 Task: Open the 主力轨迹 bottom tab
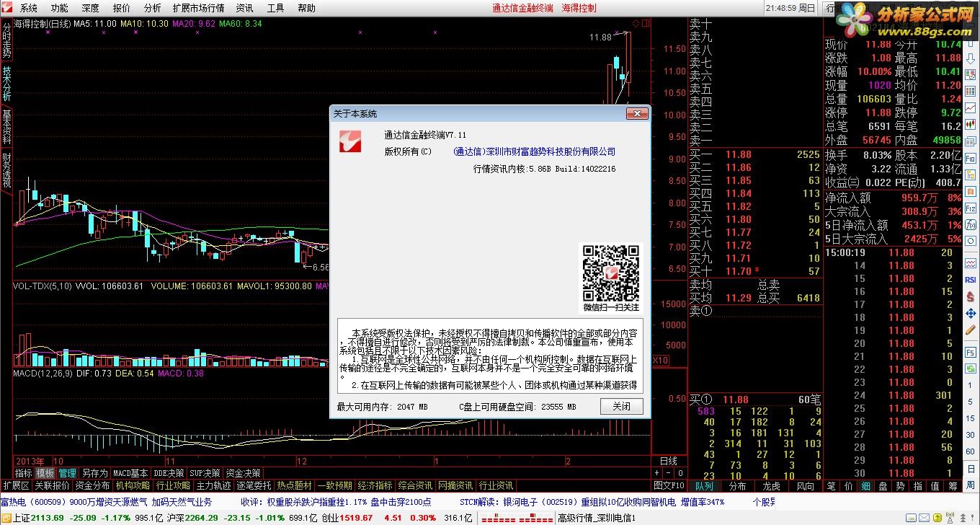click(x=213, y=485)
